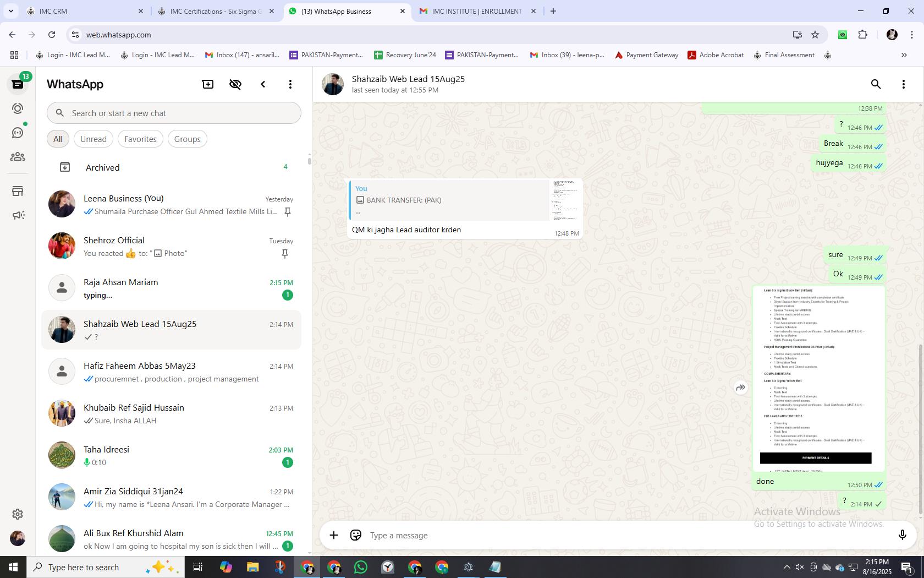924x578 pixels.
Task: Open the emoji sticker picker
Action: pos(356,535)
